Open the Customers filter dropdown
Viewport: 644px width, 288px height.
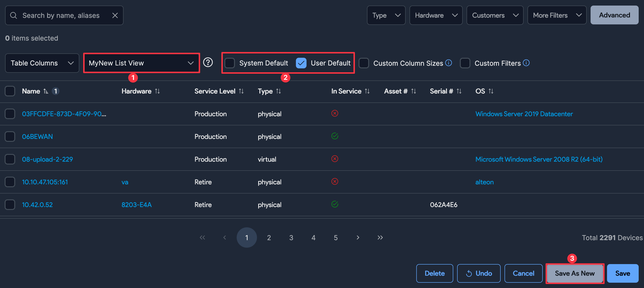click(495, 15)
